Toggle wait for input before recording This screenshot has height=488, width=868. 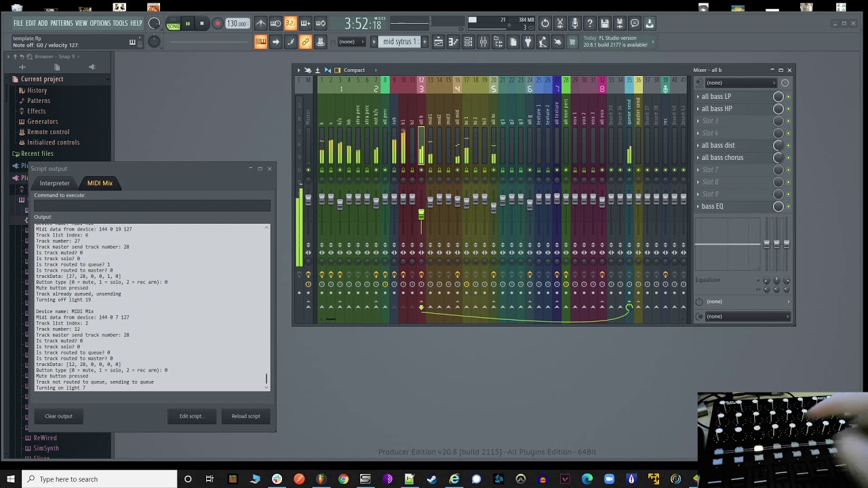(275, 24)
